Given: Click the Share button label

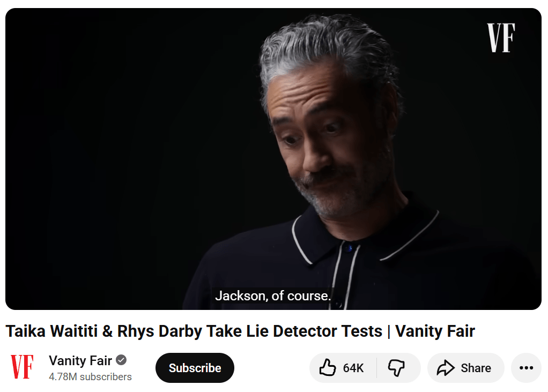Looking at the screenshot, I should pyautogui.click(x=476, y=368).
